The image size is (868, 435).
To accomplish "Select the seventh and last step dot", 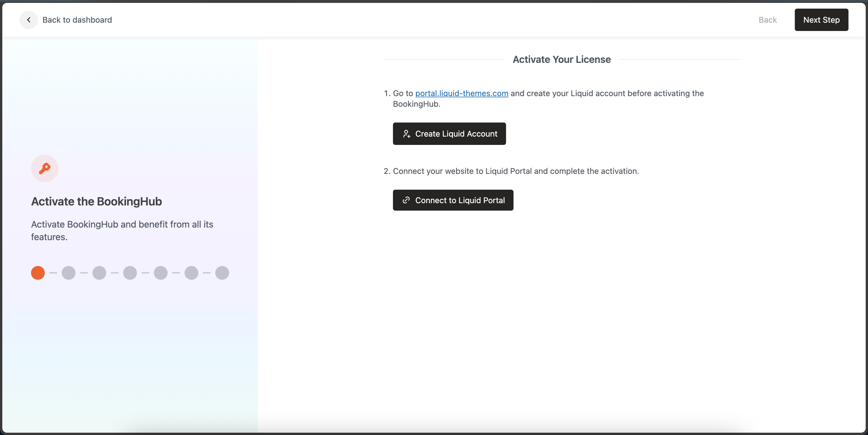I will [222, 273].
